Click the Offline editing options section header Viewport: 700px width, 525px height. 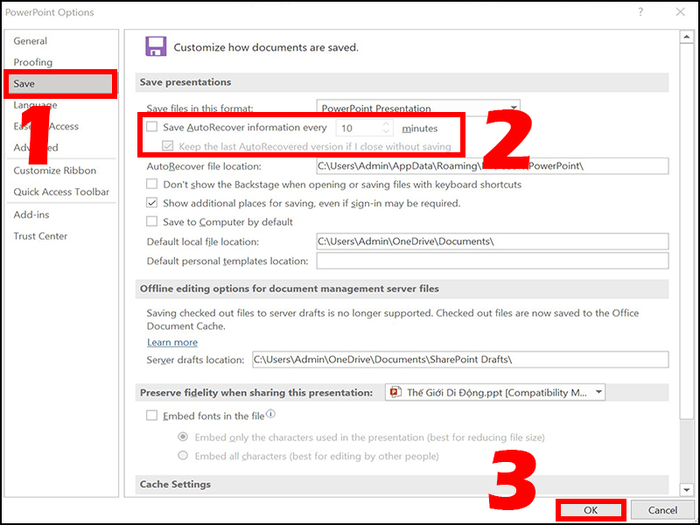point(402,289)
